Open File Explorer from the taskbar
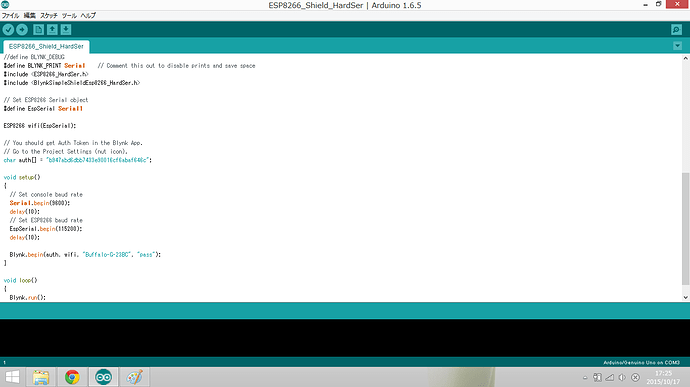This screenshot has width=690, height=387. coord(41,377)
